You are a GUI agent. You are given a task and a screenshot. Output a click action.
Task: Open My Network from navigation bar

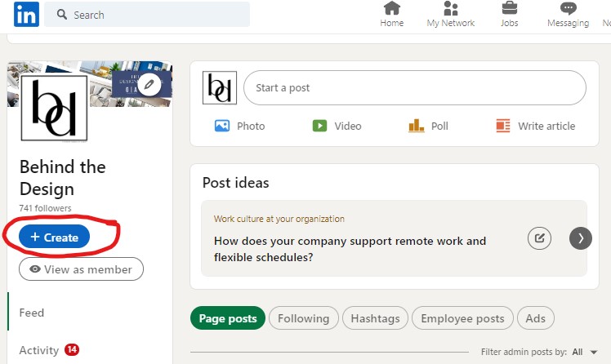450,15
